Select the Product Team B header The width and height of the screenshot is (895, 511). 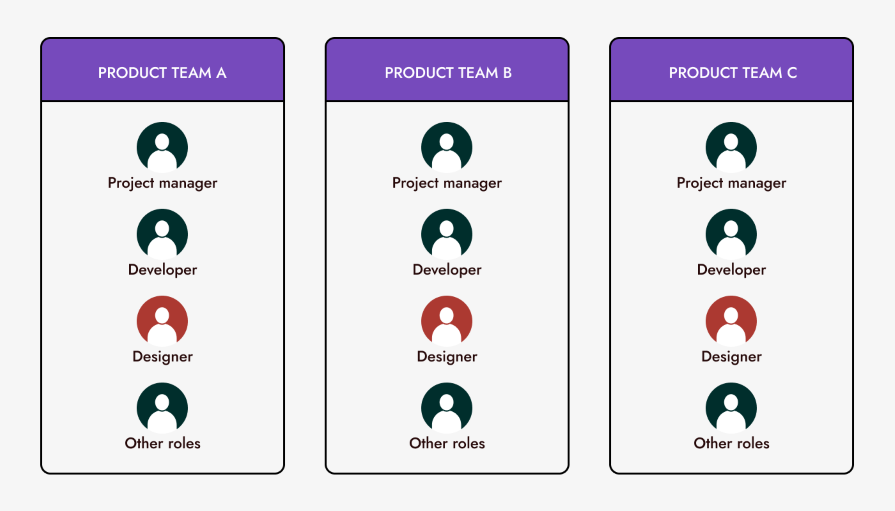tap(447, 72)
